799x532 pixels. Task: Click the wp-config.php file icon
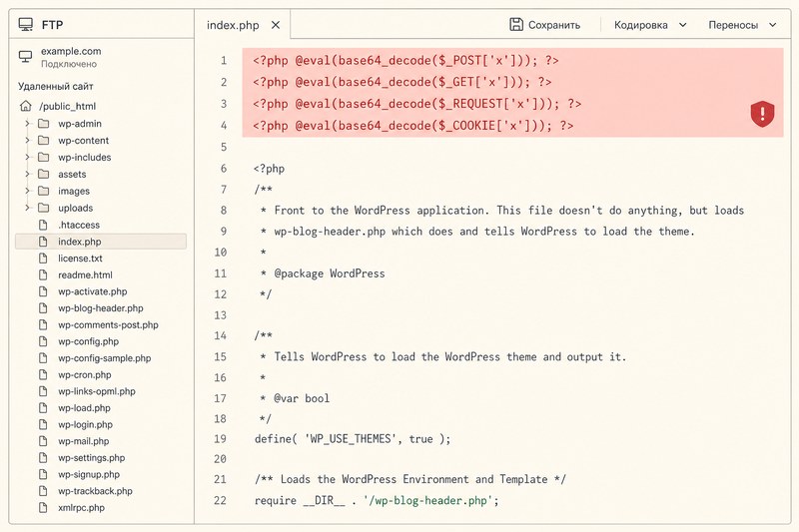pyautogui.click(x=43, y=341)
